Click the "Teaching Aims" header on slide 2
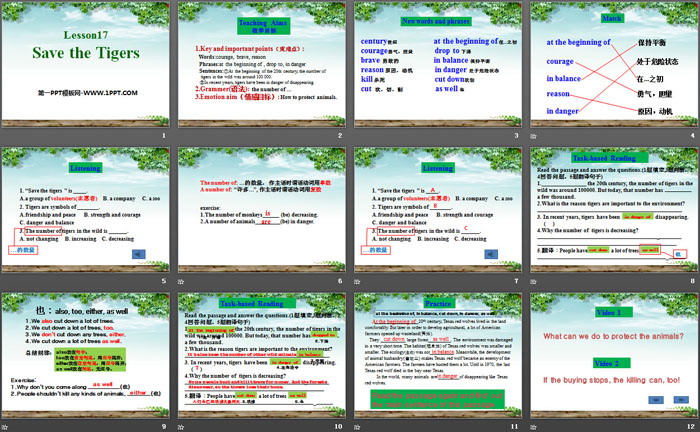Screen dimensions: 700x432 click(x=262, y=22)
